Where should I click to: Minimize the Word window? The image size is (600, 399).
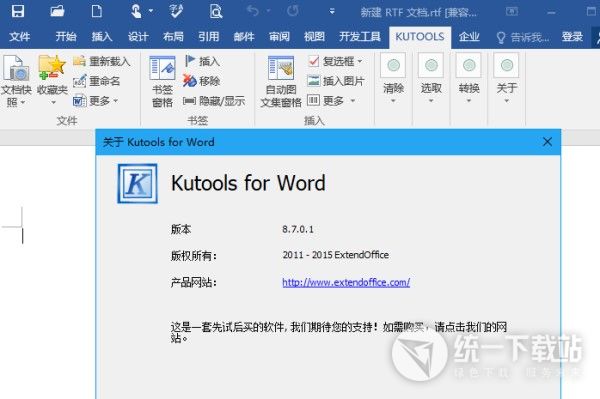point(551,12)
